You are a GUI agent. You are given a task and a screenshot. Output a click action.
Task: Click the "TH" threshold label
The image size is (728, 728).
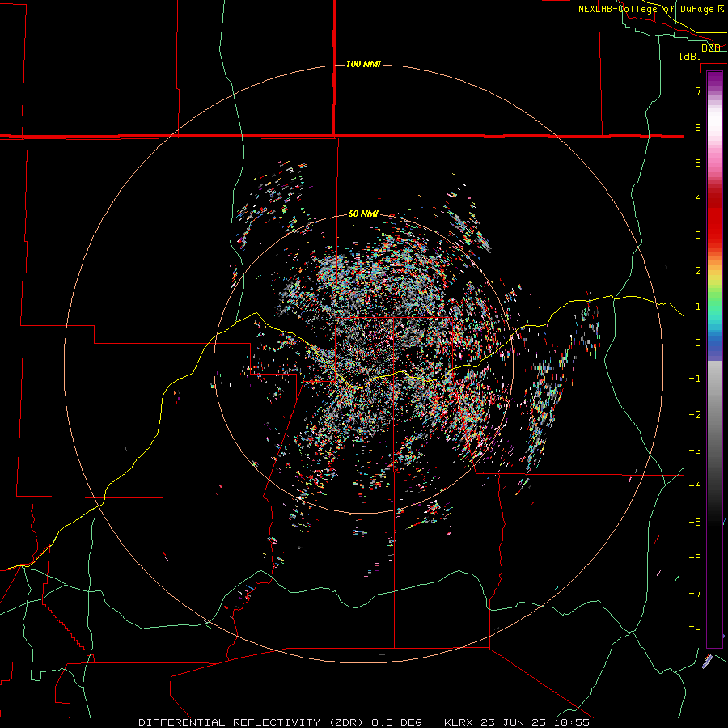(x=695, y=630)
